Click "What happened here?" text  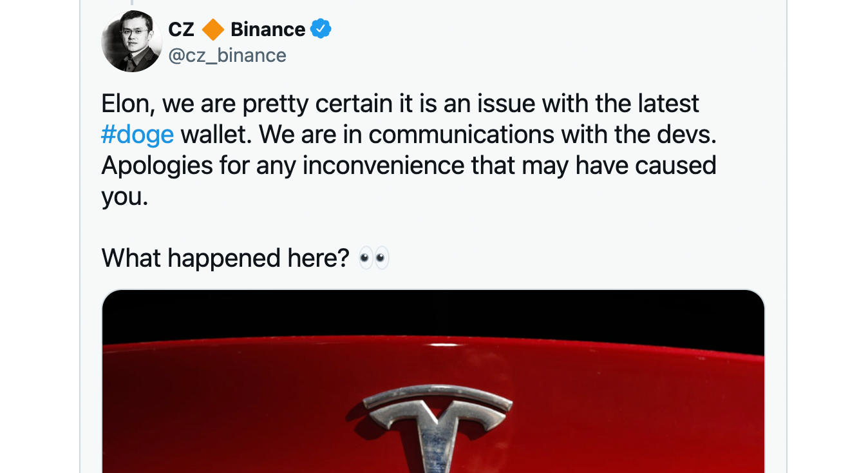(x=225, y=258)
